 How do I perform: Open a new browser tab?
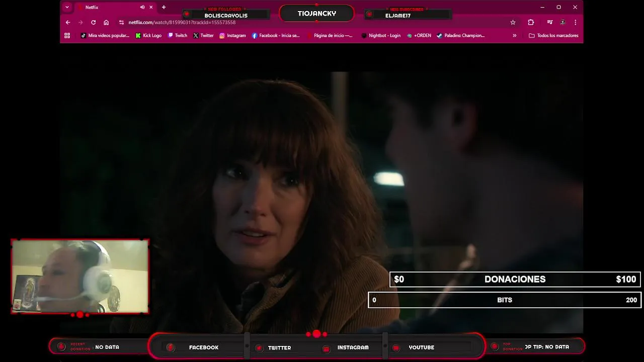(164, 7)
